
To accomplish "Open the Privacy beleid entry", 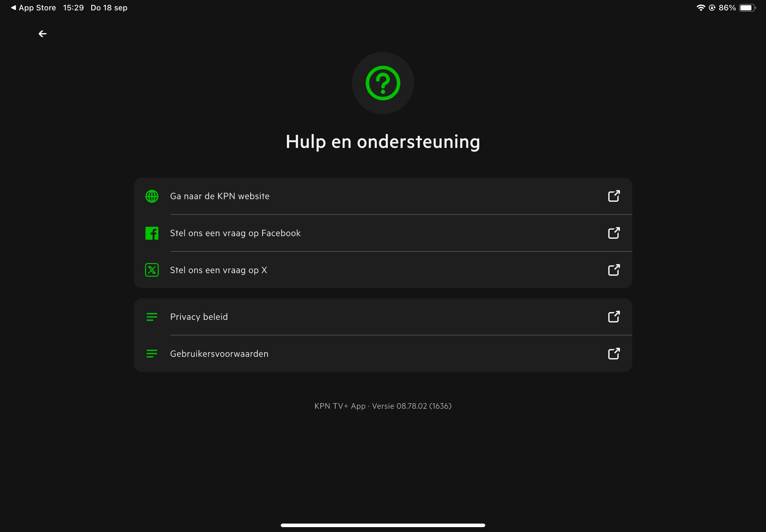I will tap(199, 317).
